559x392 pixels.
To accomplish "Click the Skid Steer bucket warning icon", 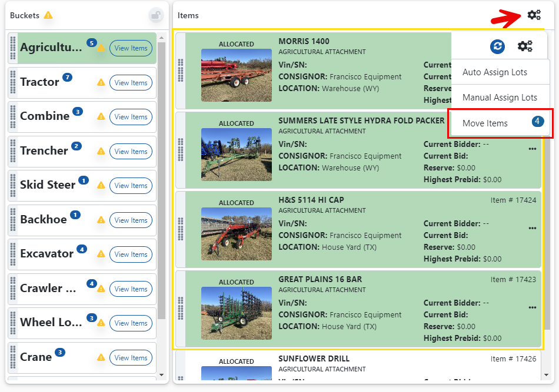I will coord(101,186).
